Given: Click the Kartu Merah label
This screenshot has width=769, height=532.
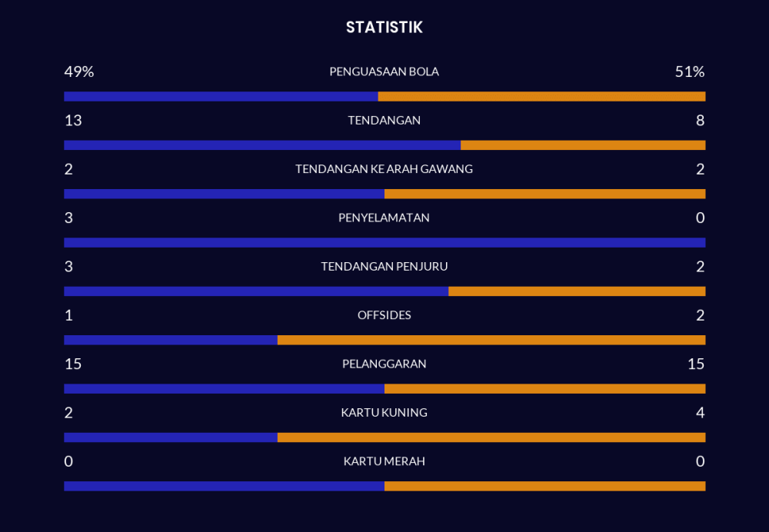Looking at the screenshot, I should click(x=384, y=461).
